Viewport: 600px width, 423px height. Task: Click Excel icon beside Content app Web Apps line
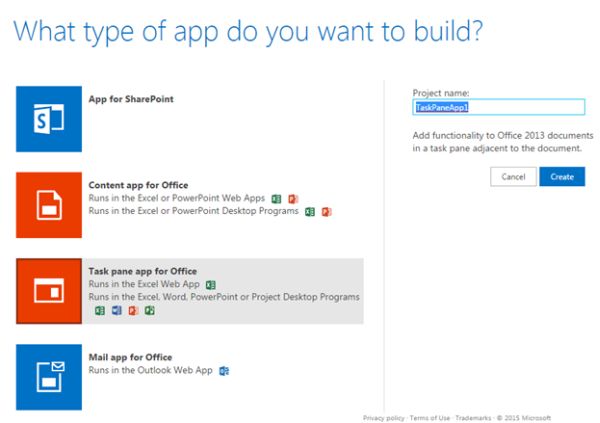pyautogui.click(x=276, y=199)
